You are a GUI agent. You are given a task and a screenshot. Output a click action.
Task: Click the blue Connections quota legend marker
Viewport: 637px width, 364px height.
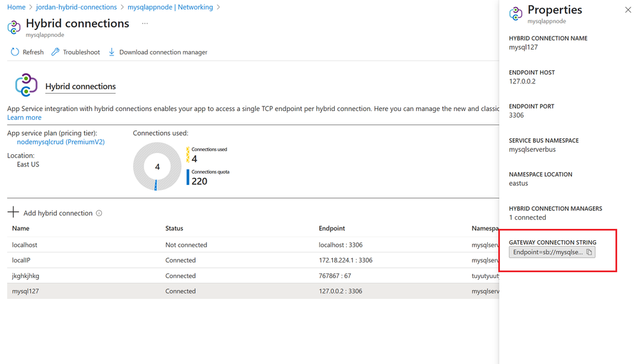tap(187, 177)
